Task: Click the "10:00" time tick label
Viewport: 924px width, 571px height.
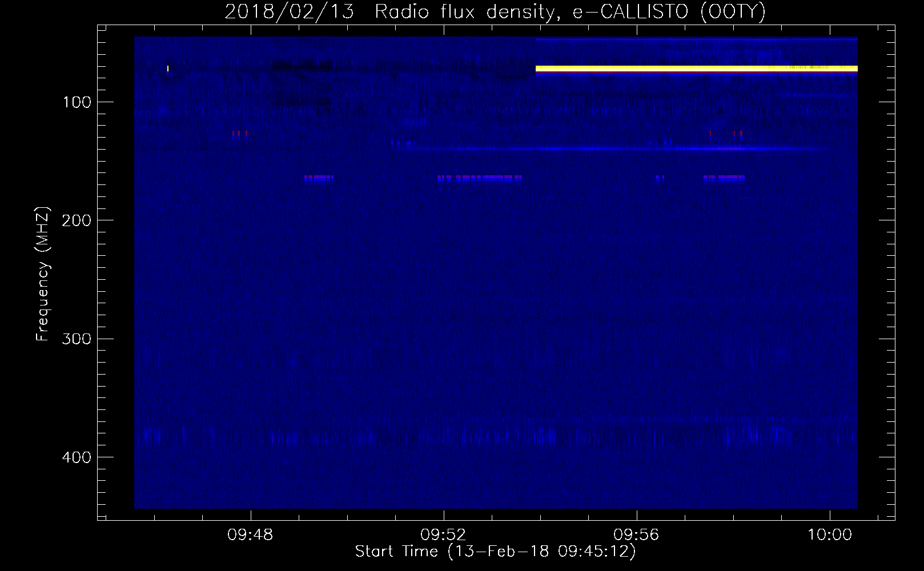Action: [x=829, y=535]
